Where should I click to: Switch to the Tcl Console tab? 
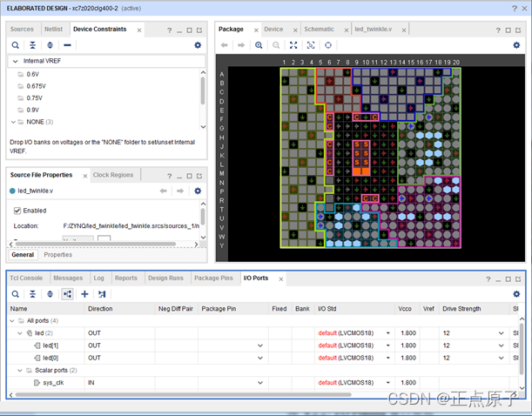[26, 278]
